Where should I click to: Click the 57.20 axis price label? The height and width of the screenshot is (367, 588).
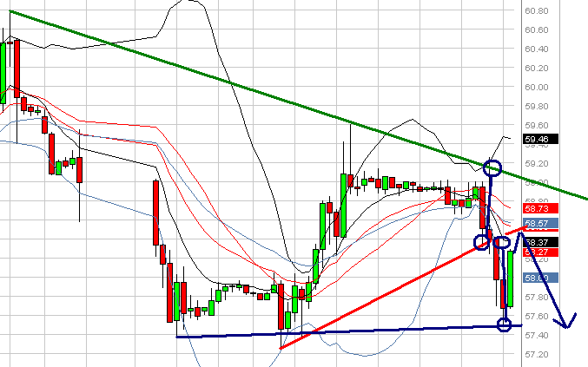click(x=537, y=354)
